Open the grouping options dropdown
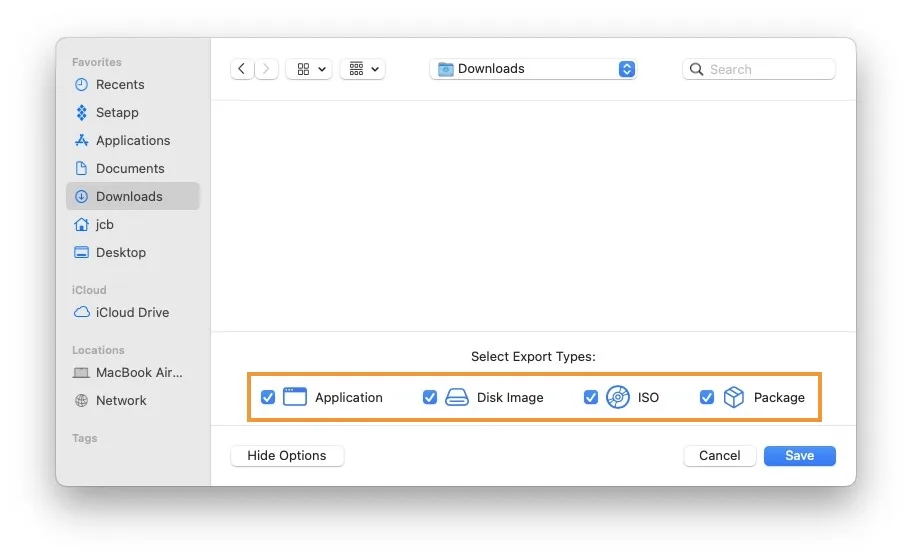The image size is (912, 560). (x=363, y=69)
